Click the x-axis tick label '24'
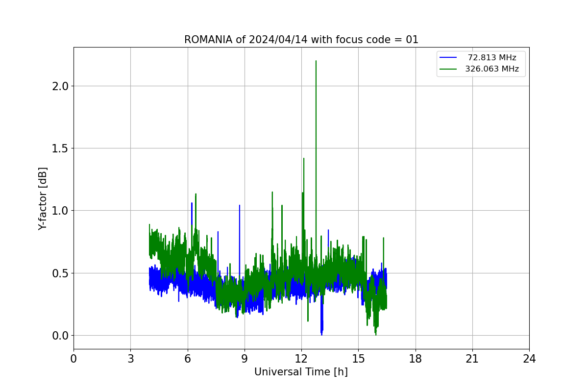 [529, 359]
